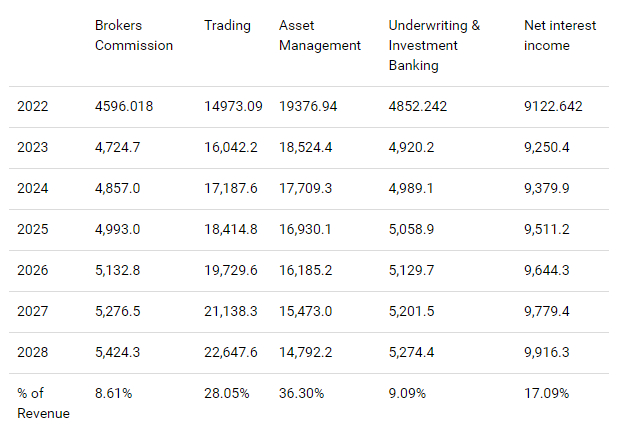Click the Underwriting & Investment Banking header
Viewport: 620px width, 430px height.
click(x=434, y=45)
